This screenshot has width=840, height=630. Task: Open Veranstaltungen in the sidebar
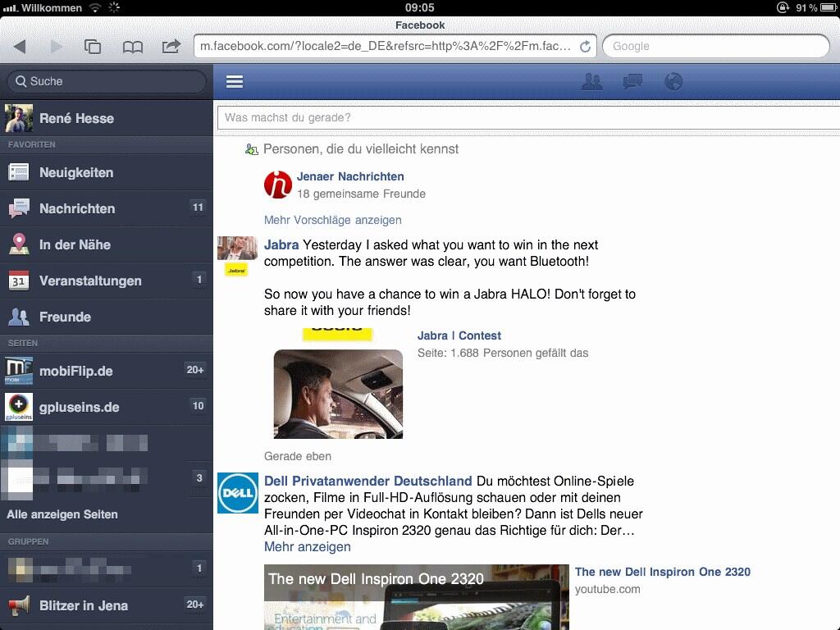(107, 281)
